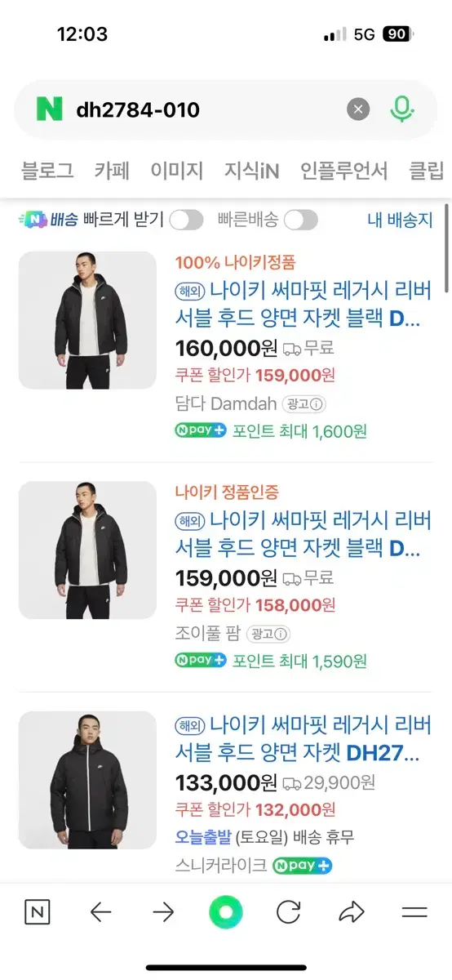Switch to the 블로그 tab
The width and height of the screenshot is (452, 980).
[x=47, y=171]
